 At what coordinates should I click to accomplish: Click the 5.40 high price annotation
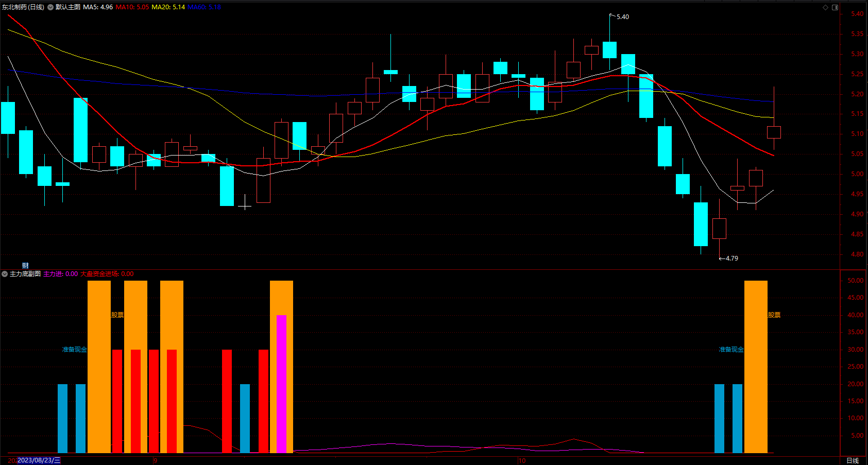pyautogui.click(x=623, y=17)
